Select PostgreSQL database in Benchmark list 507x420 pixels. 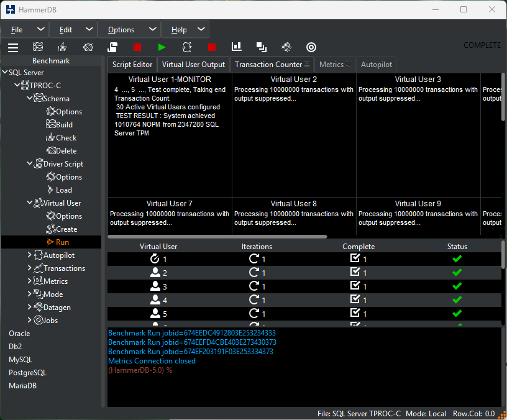[x=27, y=373]
